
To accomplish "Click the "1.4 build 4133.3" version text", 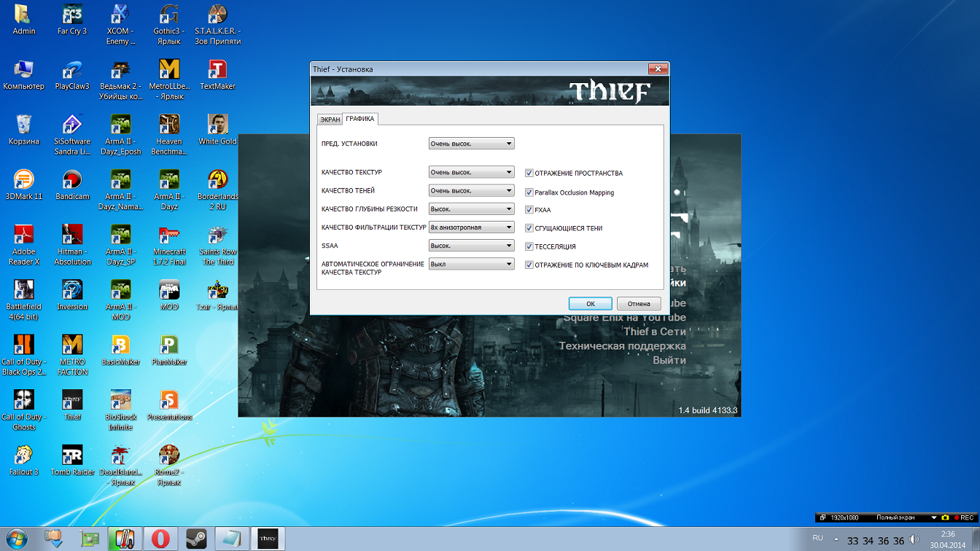I will click(708, 410).
